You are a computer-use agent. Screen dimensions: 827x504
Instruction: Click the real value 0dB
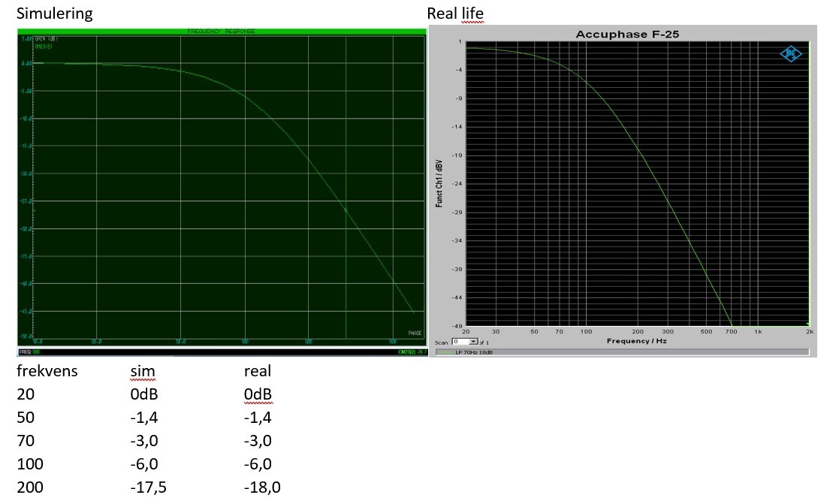(258, 394)
